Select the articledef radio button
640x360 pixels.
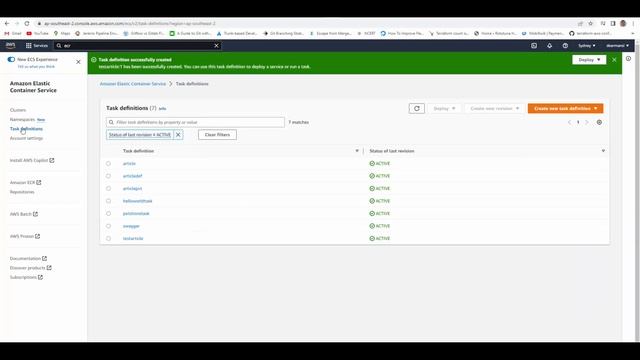click(x=108, y=176)
